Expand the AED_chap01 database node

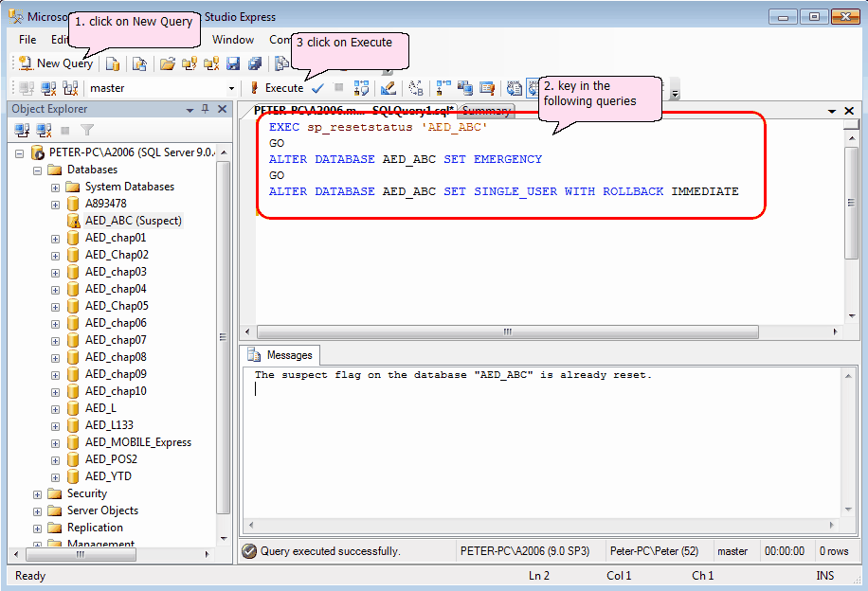pyautogui.click(x=55, y=239)
